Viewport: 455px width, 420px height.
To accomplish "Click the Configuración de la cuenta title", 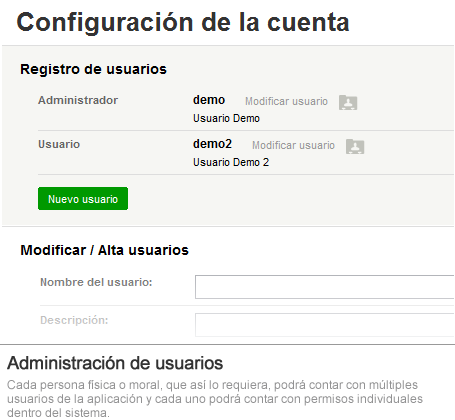I will [x=183, y=23].
